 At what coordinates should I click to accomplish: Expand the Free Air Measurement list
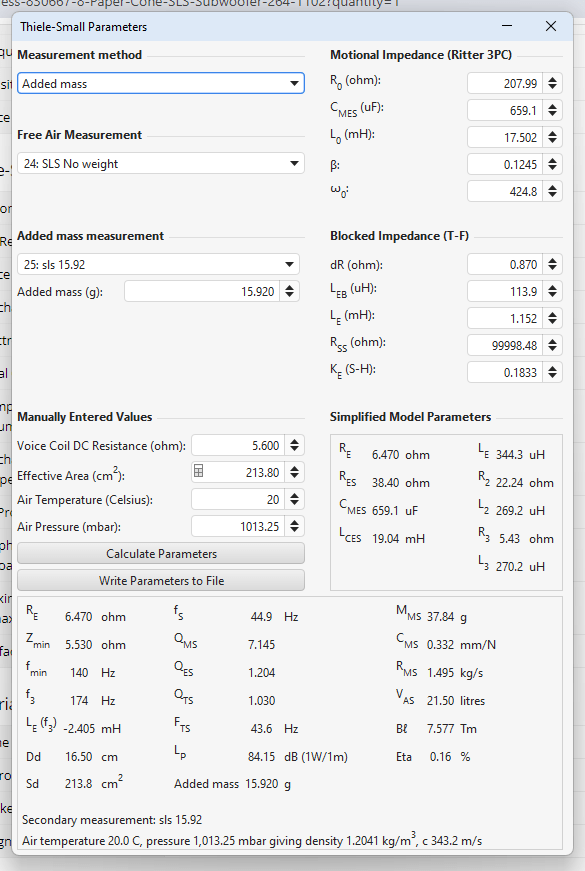(161, 163)
